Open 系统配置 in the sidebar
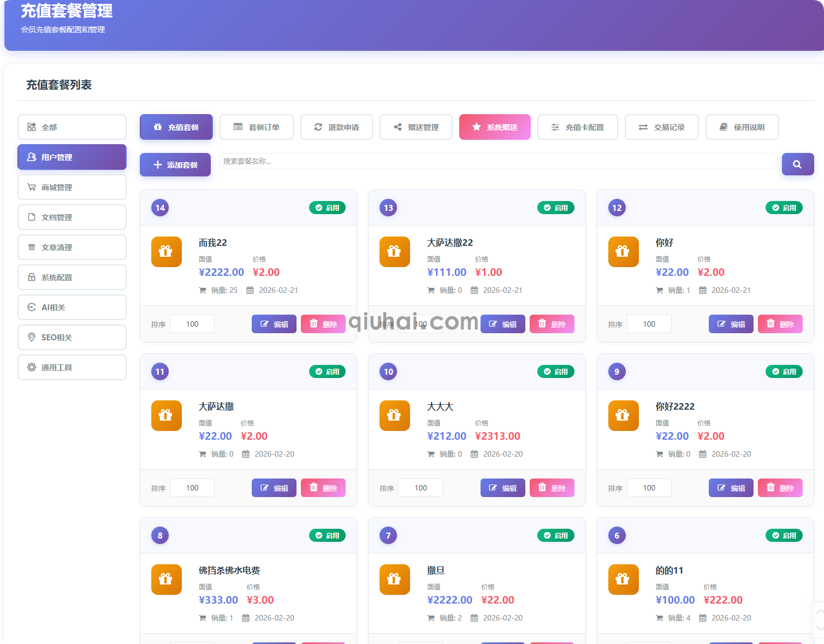Viewport: 824px width, 644px height. (72, 277)
